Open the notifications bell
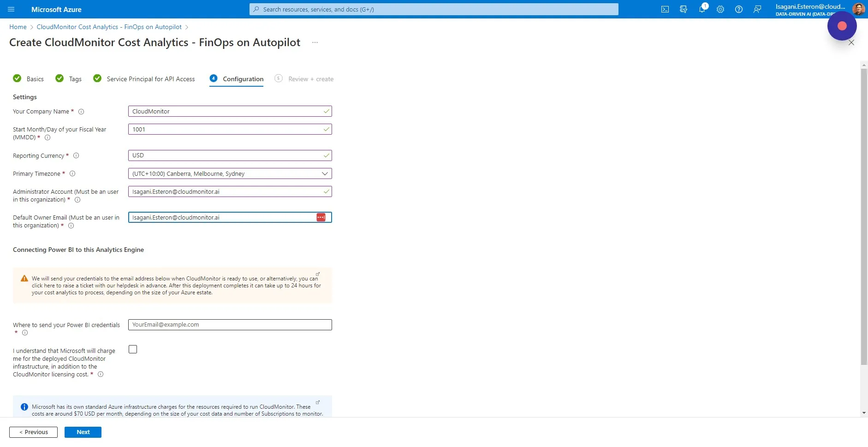Image resolution: width=868 pixels, height=447 pixels. tap(702, 9)
